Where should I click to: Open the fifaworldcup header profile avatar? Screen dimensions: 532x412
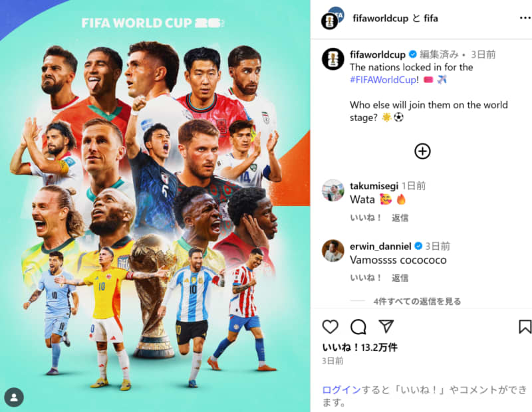click(x=332, y=18)
